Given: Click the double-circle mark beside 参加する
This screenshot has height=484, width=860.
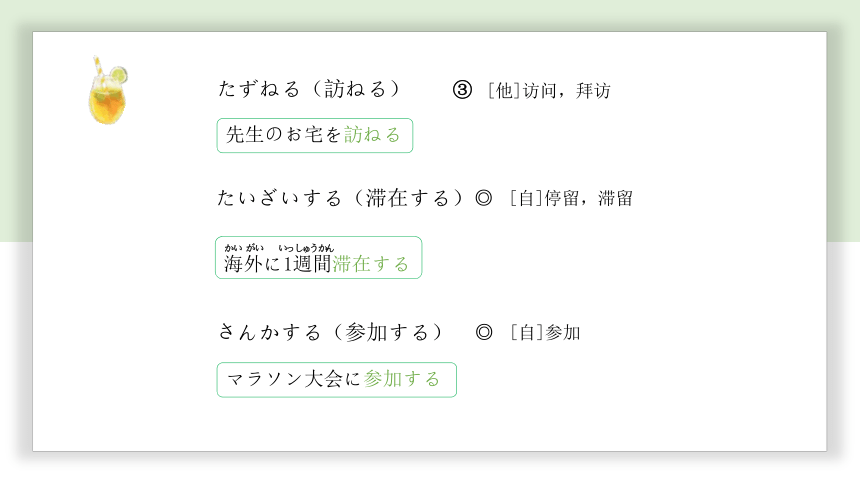Looking at the screenshot, I should point(484,332).
